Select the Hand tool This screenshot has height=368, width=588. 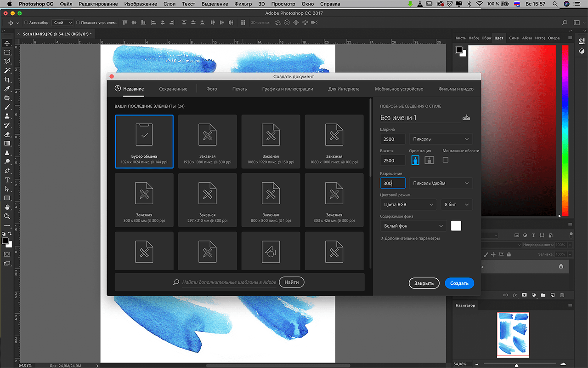(x=7, y=207)
